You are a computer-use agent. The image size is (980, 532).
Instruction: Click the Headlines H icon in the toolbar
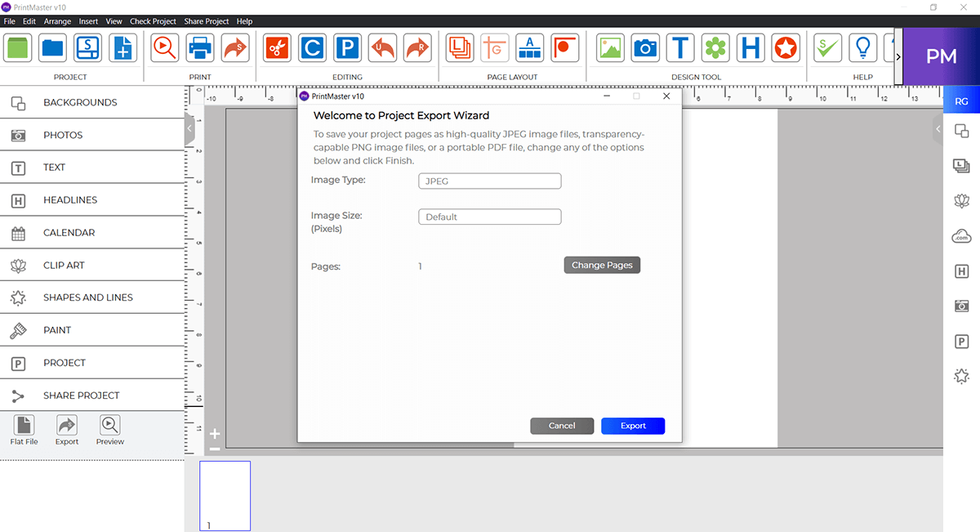coord(751,47)
